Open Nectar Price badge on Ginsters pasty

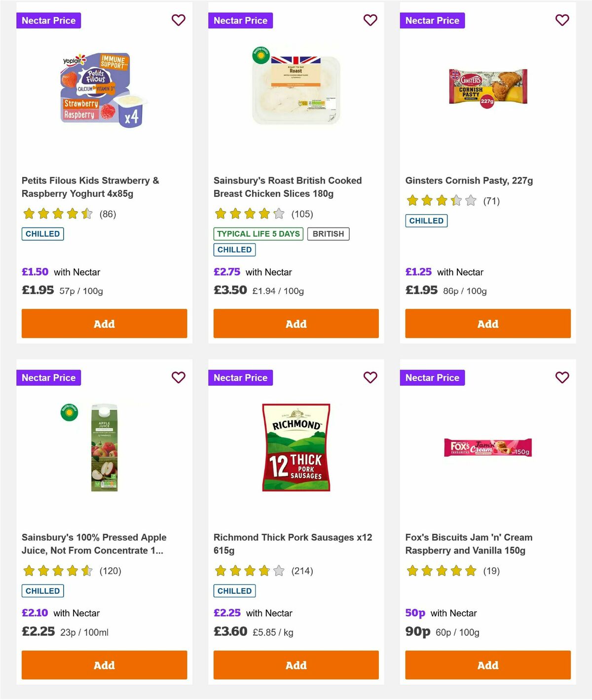coord(432,20)
